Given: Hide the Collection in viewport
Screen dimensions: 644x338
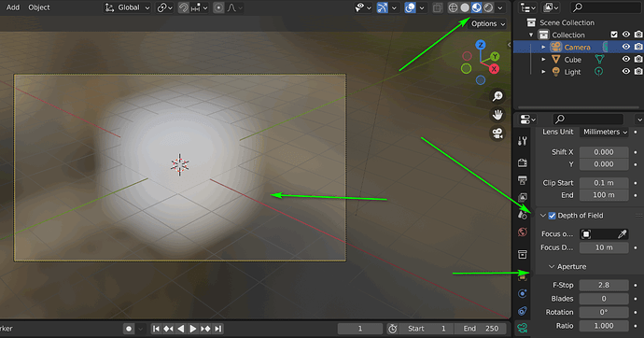Looking at the screenshot, I should pyautogui.click(x=626, y=35).
